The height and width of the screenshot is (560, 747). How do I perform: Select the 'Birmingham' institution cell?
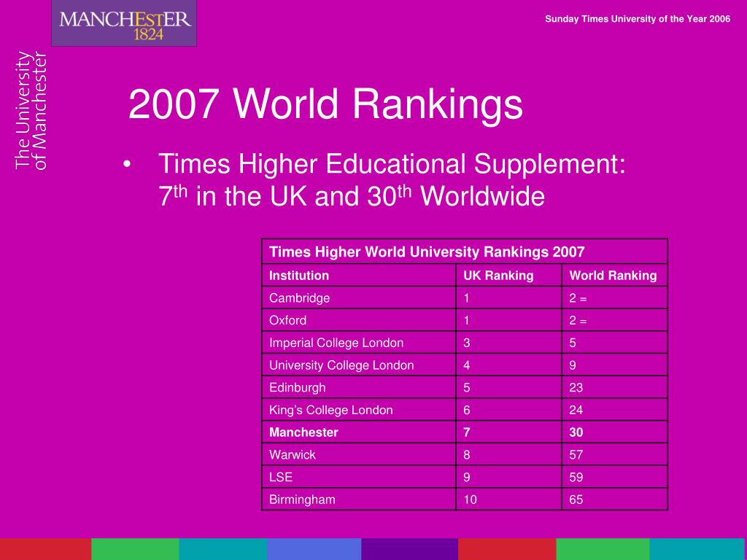[359, 499]
